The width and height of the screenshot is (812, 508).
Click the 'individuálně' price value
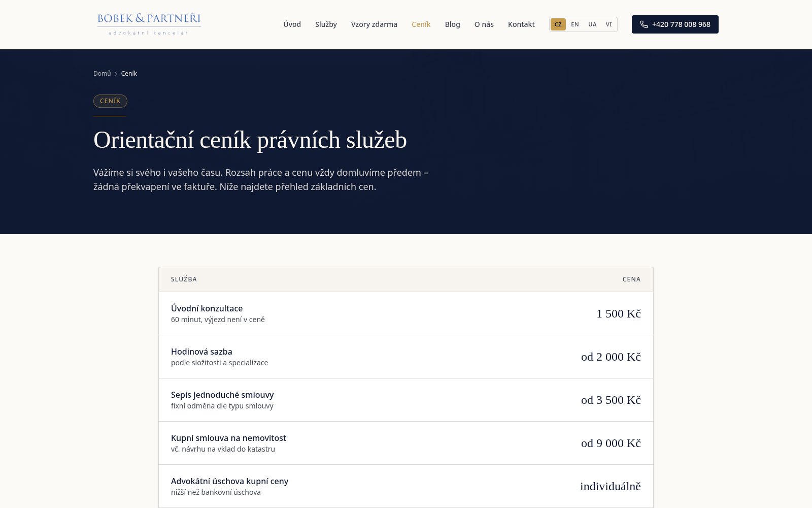pyautogui.click(x=611, y=486)
